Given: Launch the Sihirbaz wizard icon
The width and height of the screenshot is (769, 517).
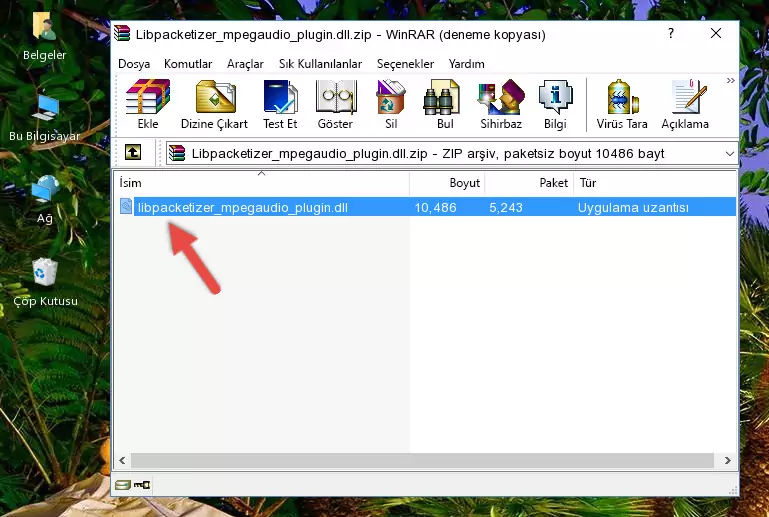Looking at the screenshot, I should pyautogui.click(x=501, y=104).
